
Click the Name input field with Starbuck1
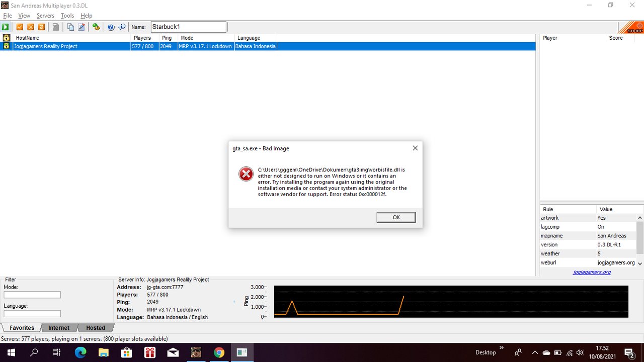coord(189,27)
